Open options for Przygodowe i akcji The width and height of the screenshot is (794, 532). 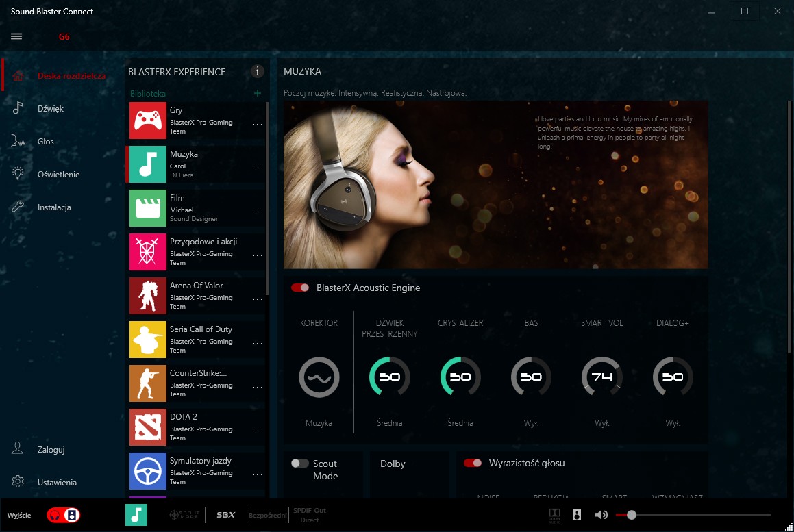point(257,255)
